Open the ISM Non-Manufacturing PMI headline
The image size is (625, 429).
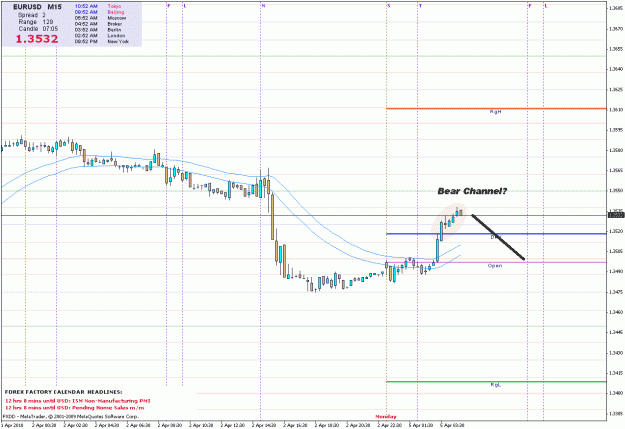78,401
